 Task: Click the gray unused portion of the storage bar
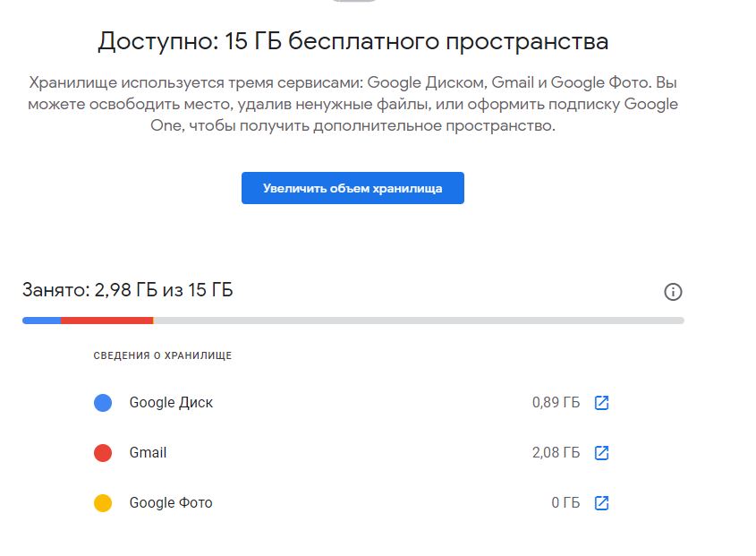419,321
